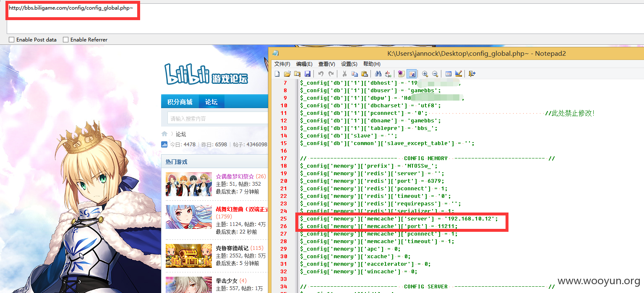The height and width of the screenshot is (293, 644).
Task: Click line 12 dbname 'gamebbs' code
Action: (371, 121)
